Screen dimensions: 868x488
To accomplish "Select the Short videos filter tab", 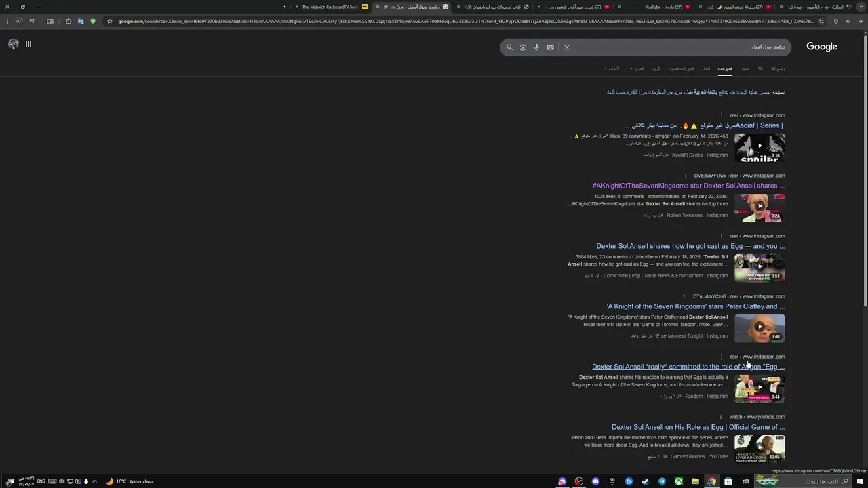I will [681, 68].
